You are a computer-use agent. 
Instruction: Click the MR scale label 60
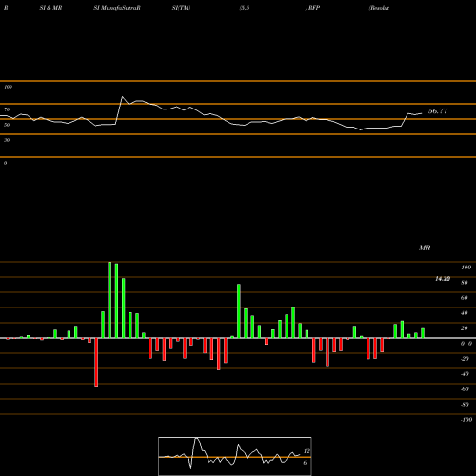tap(465, 298)
